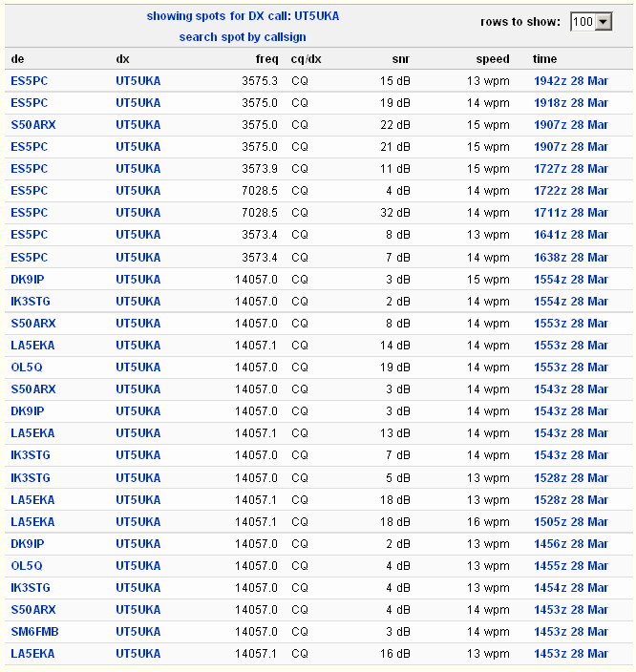Open LA5EKA spotter link in 13 dB row
Screen dimensions: 636x672
32,433
